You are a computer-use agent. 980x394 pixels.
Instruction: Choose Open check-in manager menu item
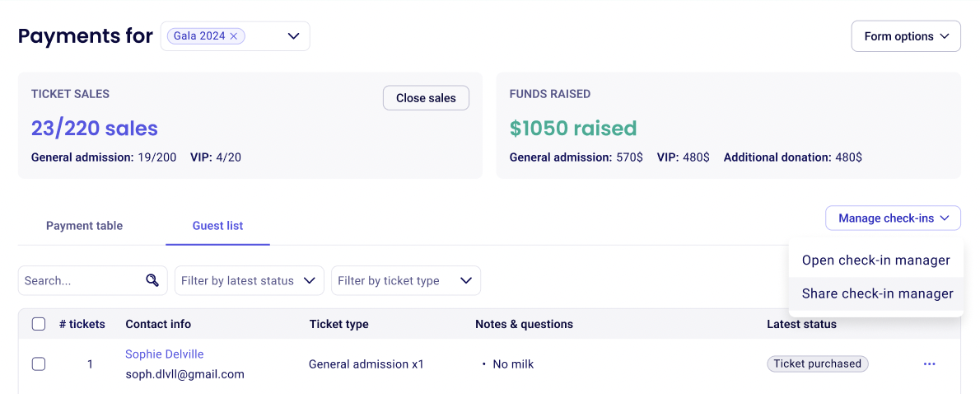pos(875,260)
